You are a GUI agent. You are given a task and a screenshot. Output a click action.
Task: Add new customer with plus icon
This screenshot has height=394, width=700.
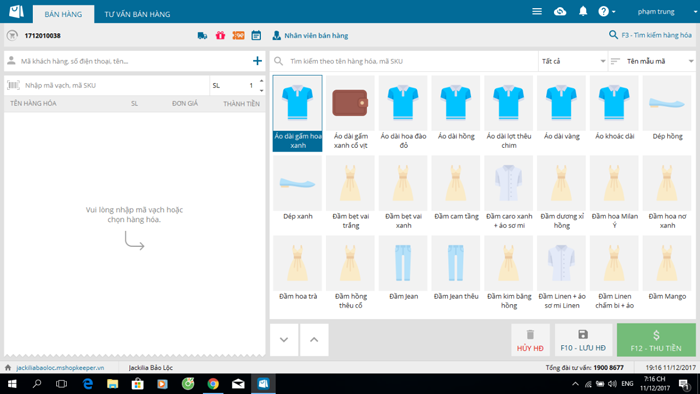point(257,61)
